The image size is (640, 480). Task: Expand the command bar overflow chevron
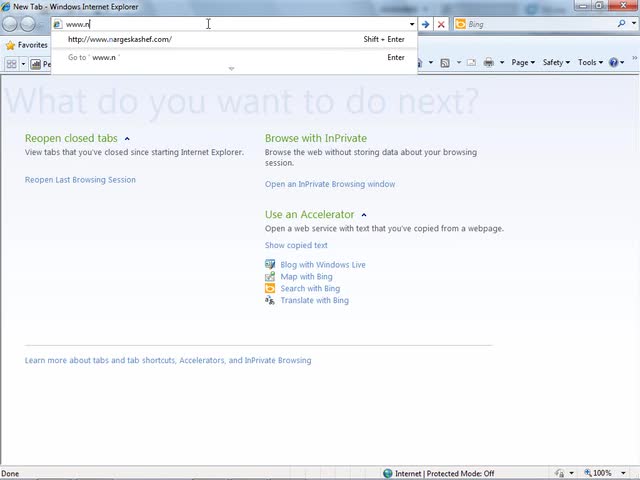click(x=634, y=58)
